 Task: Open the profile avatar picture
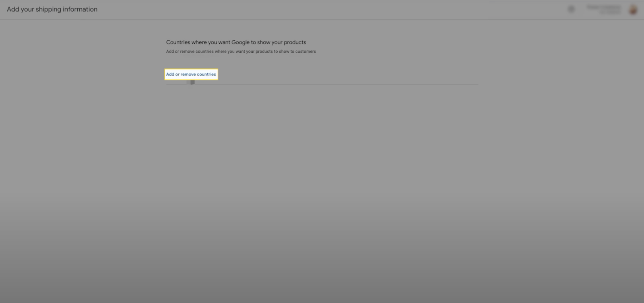[633, 10]
